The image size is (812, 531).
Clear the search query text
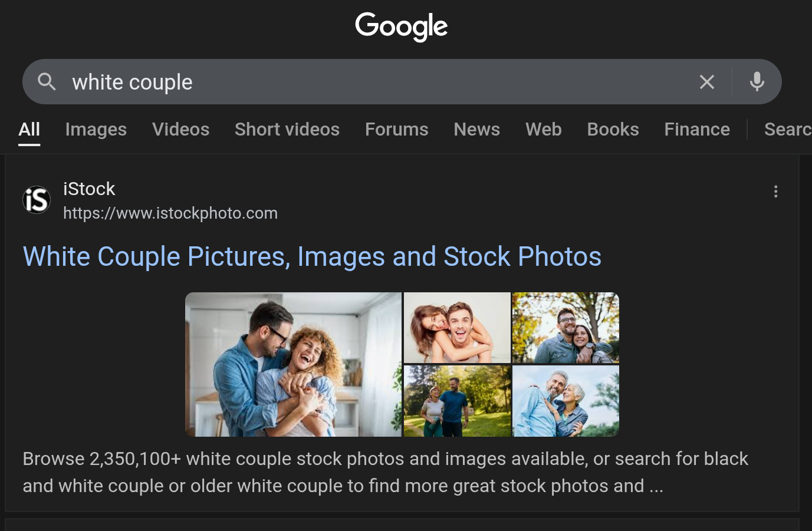pos(706,82)
